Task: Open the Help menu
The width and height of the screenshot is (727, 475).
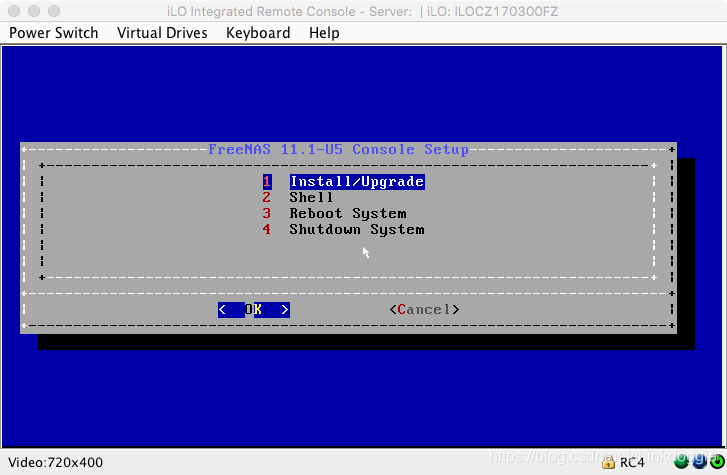Action: coord(324,33)
